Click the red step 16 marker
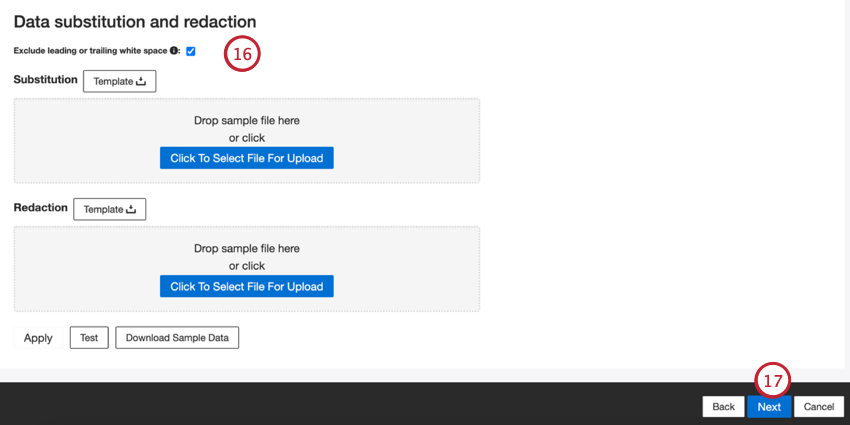Screen dimensions: 850x425 click(x=242, y=54)
